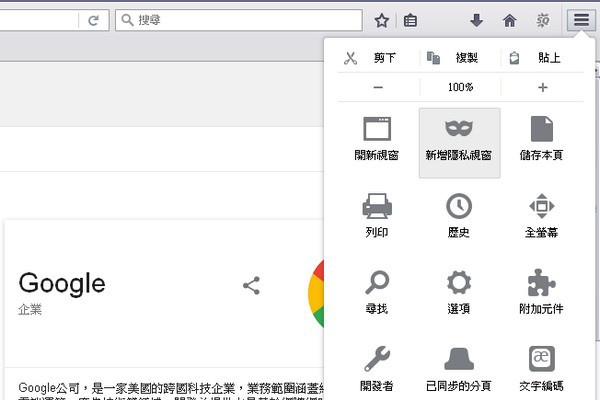The image size is (600, 400).
Task: Open 新增隱私視窗 private window
Action: coord(459,143)
